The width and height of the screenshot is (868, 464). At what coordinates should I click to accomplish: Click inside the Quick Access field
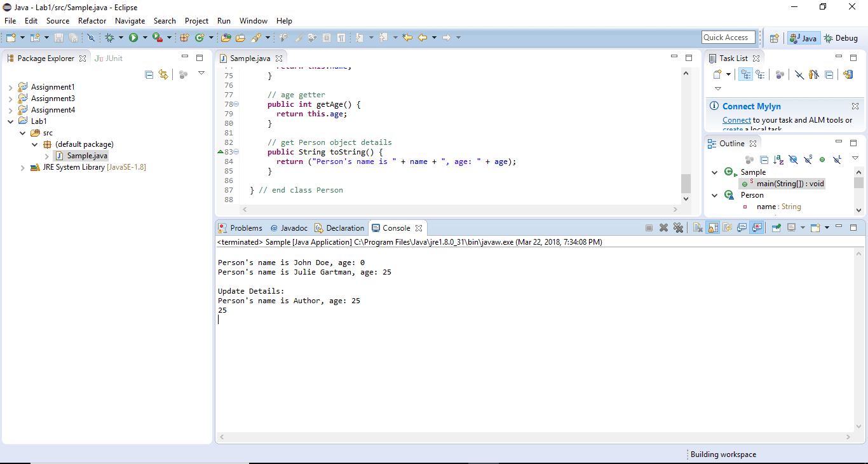pyautogui.click(x=728, y=37)
